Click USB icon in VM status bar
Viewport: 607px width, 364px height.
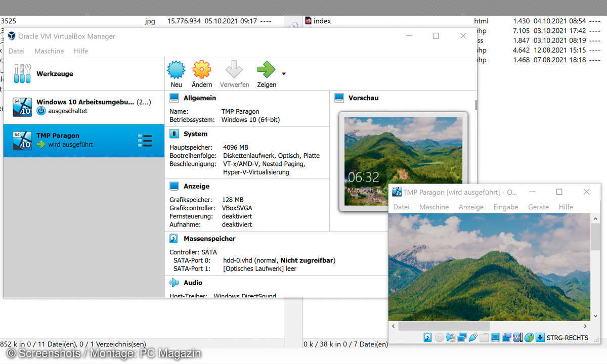[x=473, y=337]
